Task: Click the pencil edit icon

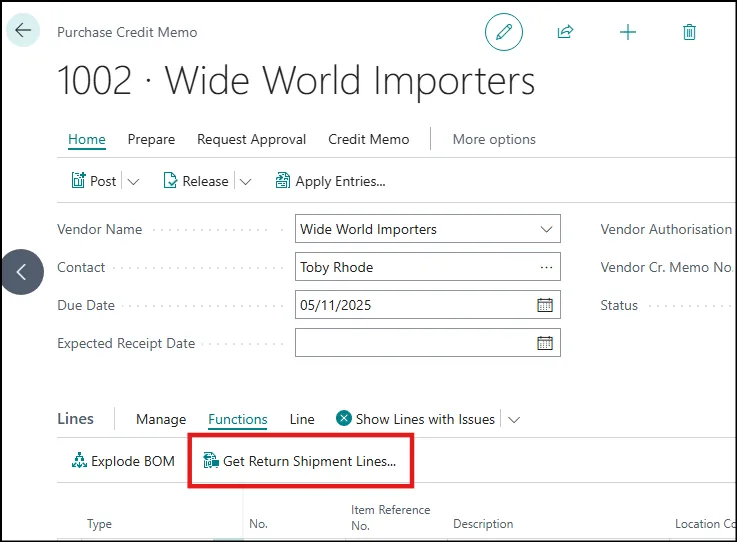Action: click(503, 32)
